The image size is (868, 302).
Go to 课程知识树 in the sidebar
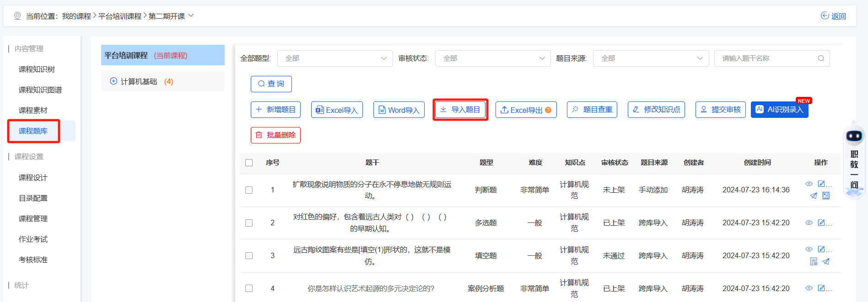37,69
